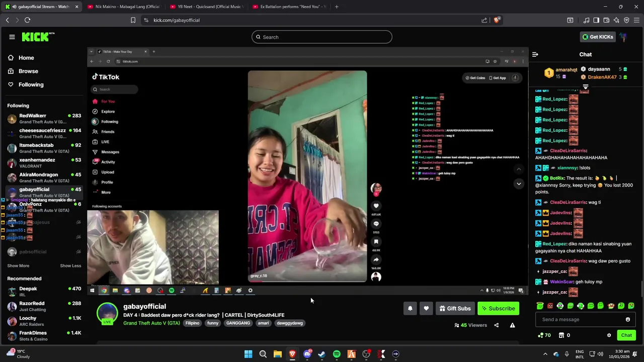The width and height of the screenshot is (644, 362).
Task: Follow the channel with the heart button
Action: (426, 309)
